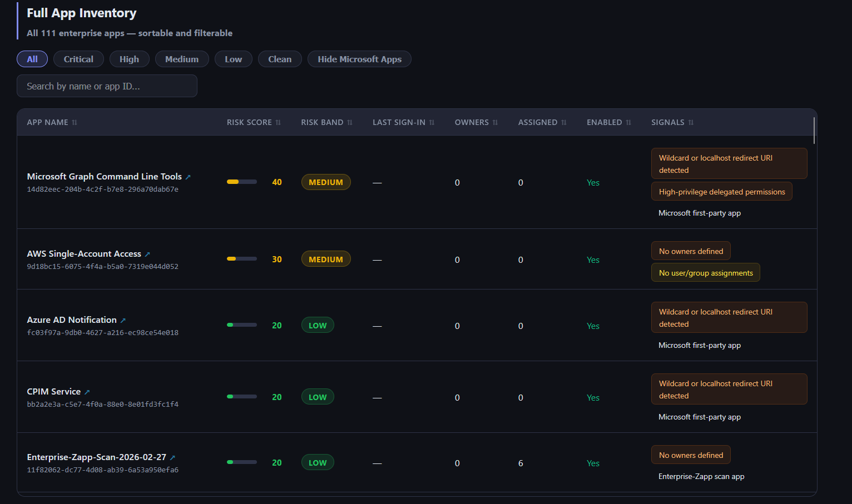Enable the Clean risk filter
The image size is (852, 504).
(x=280, y=59)
